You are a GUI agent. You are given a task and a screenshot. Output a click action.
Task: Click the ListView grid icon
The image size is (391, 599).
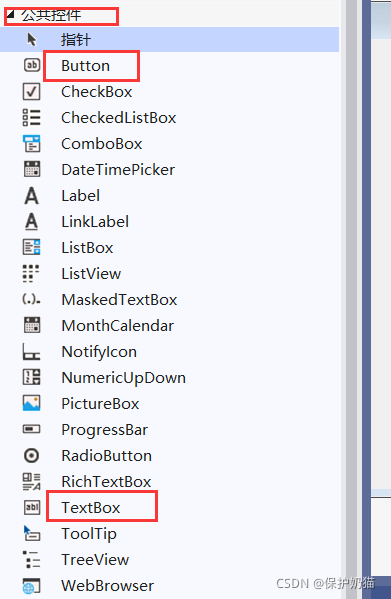pos(31,274)
